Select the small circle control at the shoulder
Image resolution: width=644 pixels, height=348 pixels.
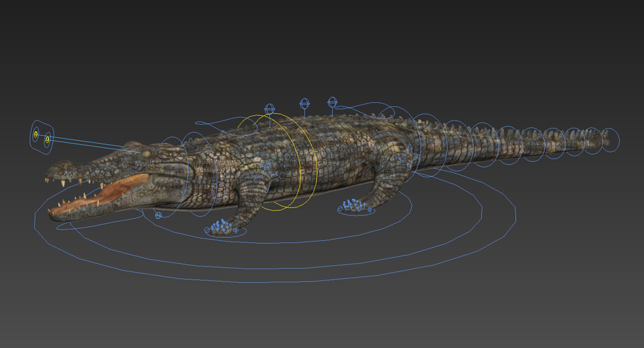(x=219, y=191)
